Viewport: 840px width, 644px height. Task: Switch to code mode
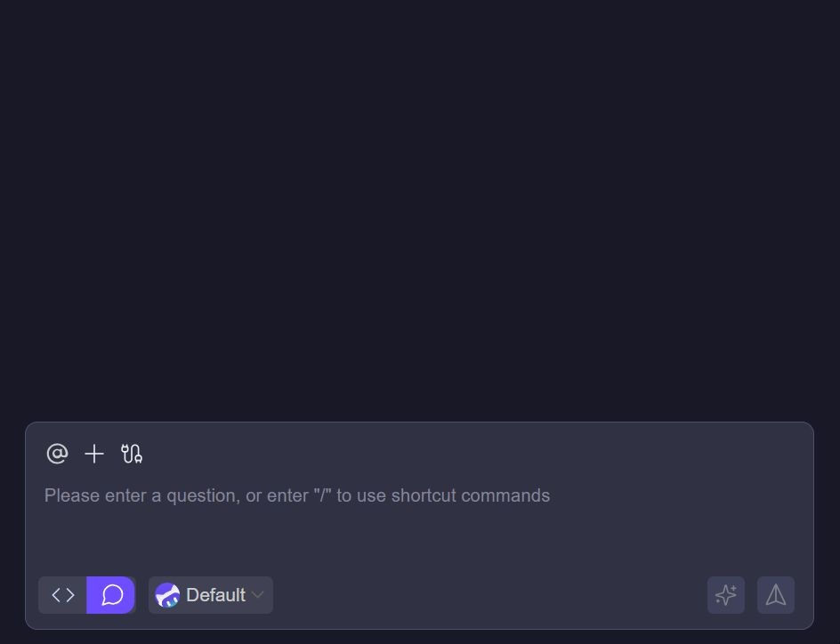[63, 595]
